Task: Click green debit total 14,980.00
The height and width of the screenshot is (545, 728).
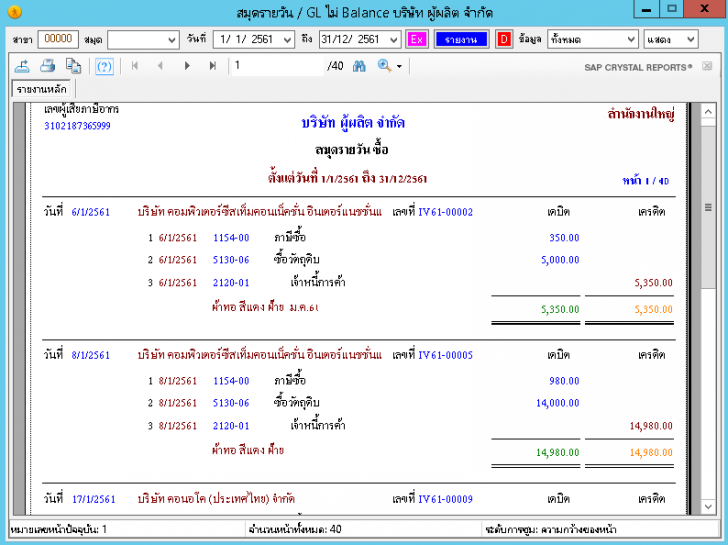Action: pos(558,452)
